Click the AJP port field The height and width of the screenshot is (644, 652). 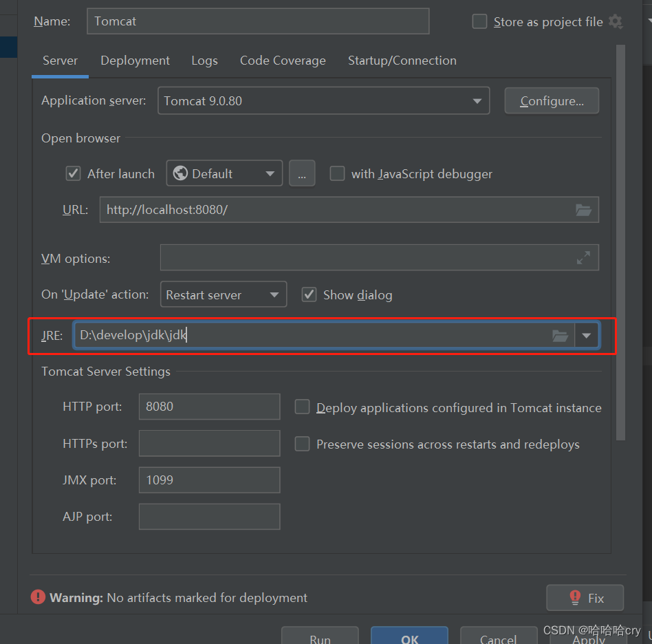(209, 517)
